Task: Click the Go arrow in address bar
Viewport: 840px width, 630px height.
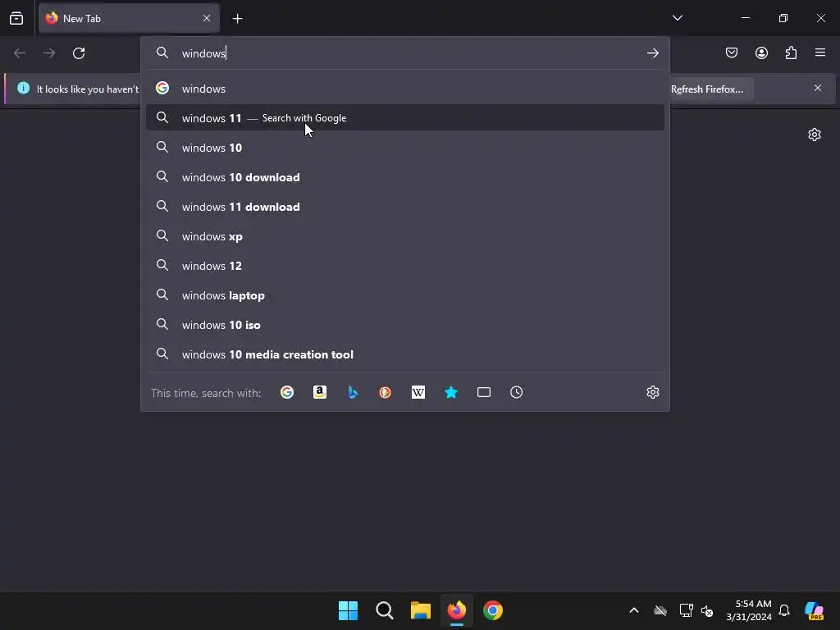Action: (652, 53)
